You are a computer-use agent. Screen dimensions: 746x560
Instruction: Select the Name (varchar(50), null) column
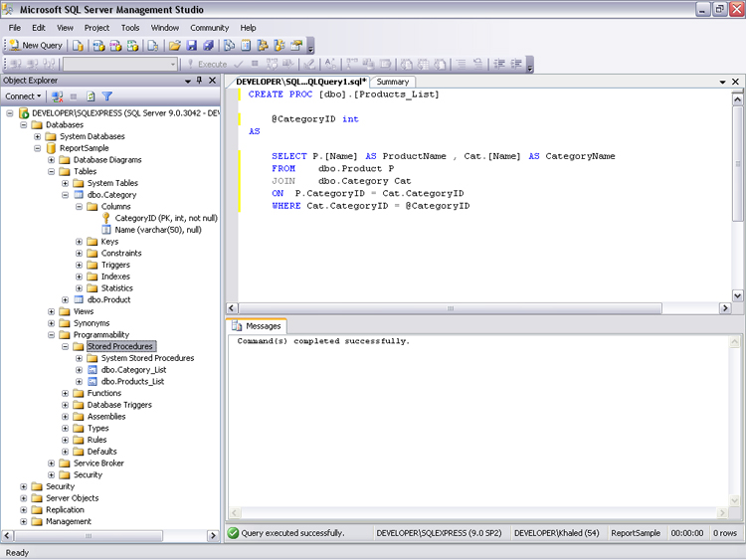(x=158, y=230)
